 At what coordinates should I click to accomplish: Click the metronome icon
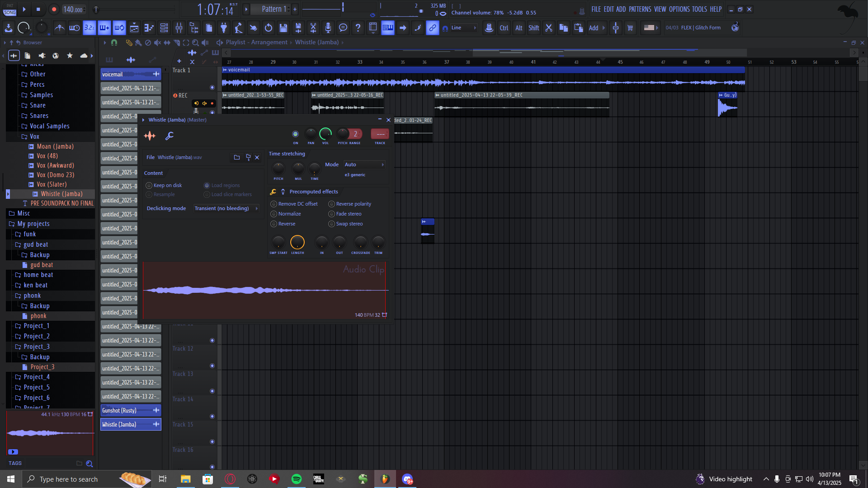pos(60,28)
